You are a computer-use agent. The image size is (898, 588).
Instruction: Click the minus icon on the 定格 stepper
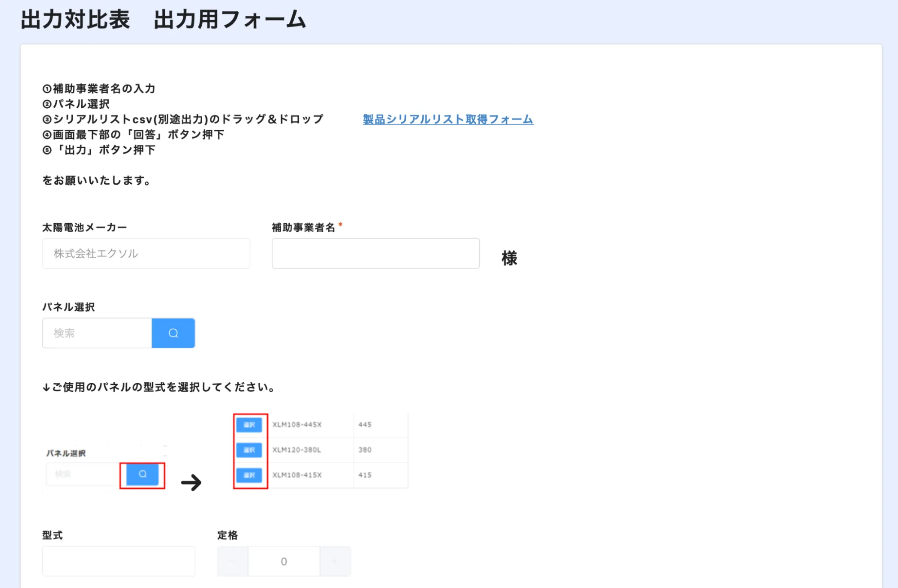coord(232,561)
